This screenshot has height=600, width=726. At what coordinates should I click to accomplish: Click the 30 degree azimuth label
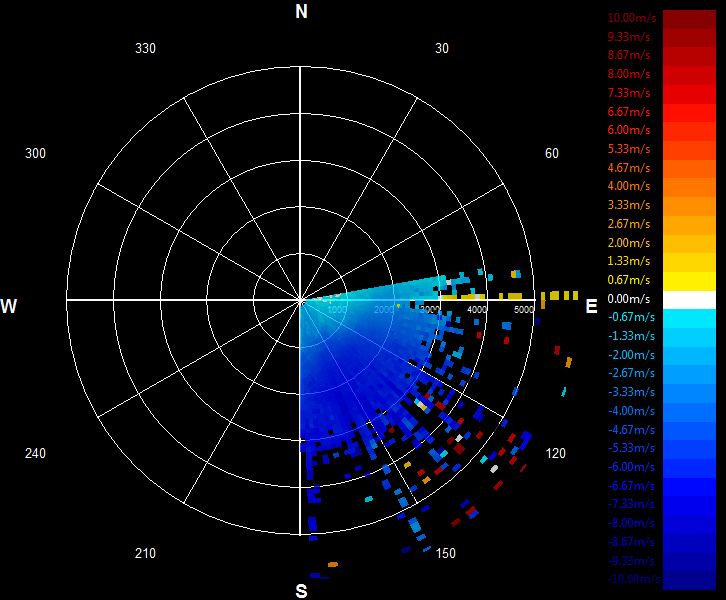(x=442, y=48)
